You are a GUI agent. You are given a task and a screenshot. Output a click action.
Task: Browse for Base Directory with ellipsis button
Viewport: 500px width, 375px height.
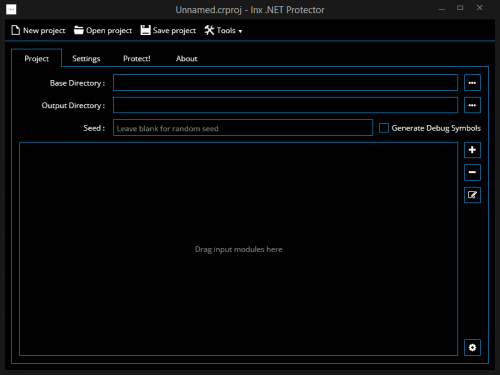(x=472, y=83)
